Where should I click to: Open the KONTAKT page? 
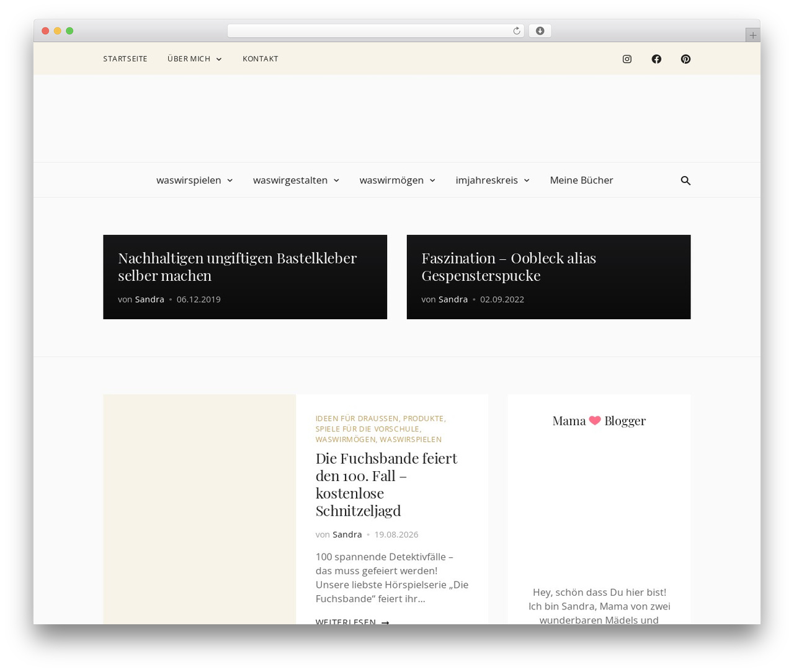click(x=261, y=59)
